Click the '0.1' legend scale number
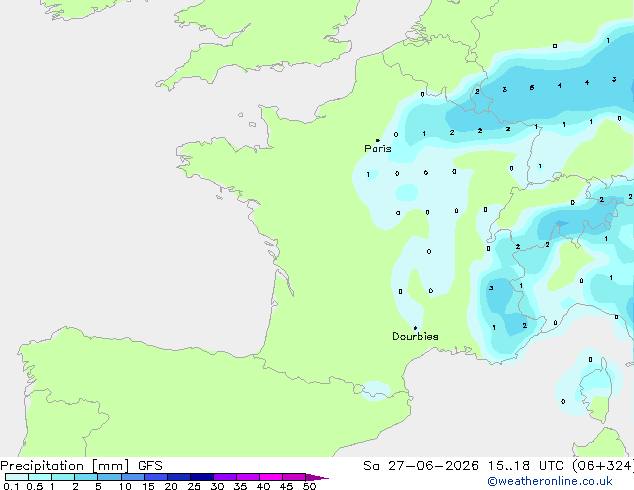This screenshot has height=490, width=634. [x=11, y=486]
